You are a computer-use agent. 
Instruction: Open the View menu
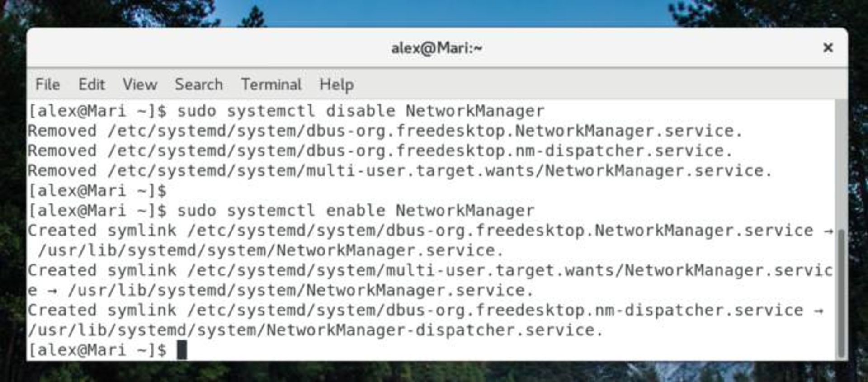pos(140,84)
